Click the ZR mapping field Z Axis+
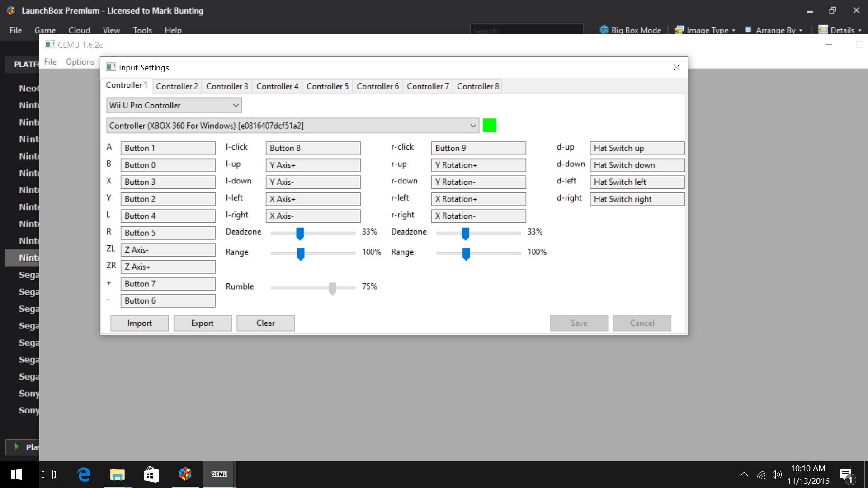The height and width of the screenshot is (488, 868). tap(168, 267)
